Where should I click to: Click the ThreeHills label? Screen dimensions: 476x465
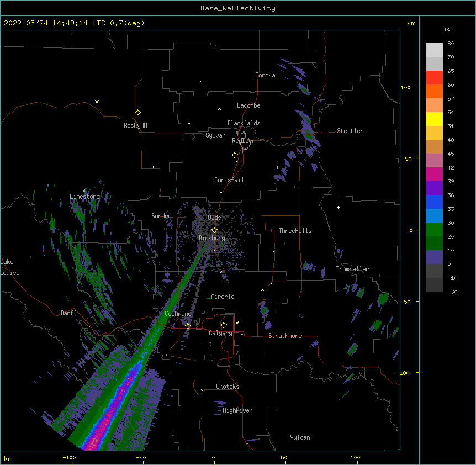[x=295, y=231]
